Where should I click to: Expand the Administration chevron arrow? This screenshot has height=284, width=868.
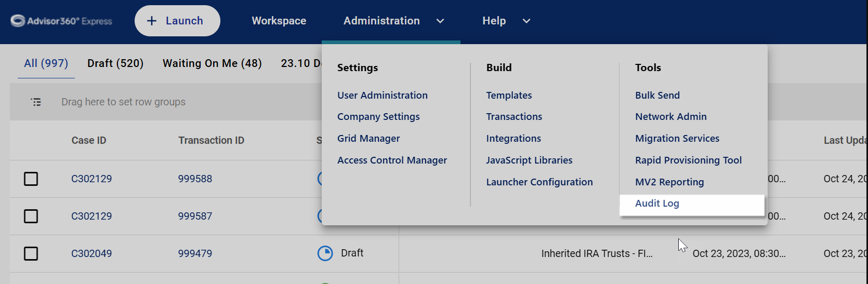coord(440,21)
